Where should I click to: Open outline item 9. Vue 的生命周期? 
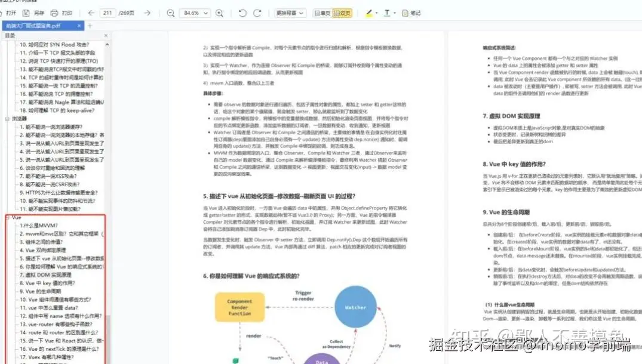pyautogui.click(x=40, y=291)
